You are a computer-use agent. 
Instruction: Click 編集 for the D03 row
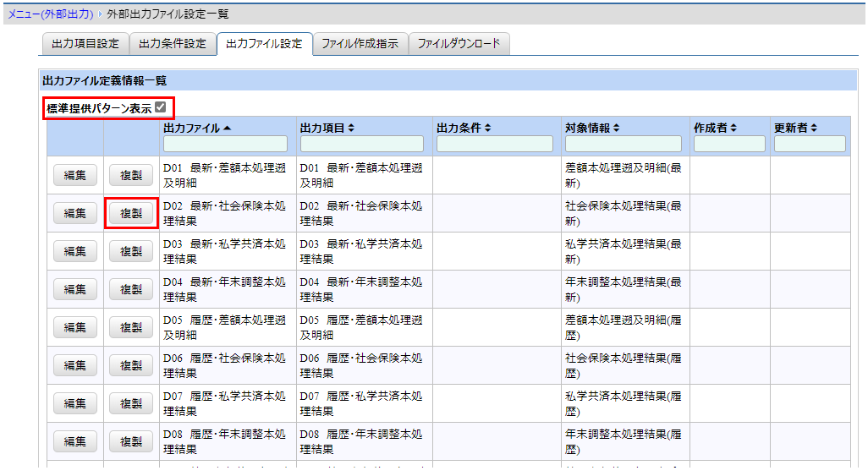(x=75, y=251)
